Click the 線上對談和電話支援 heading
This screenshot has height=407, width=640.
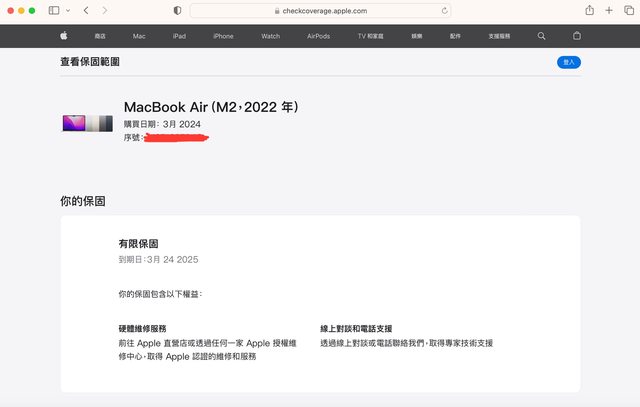click(356, 329)
